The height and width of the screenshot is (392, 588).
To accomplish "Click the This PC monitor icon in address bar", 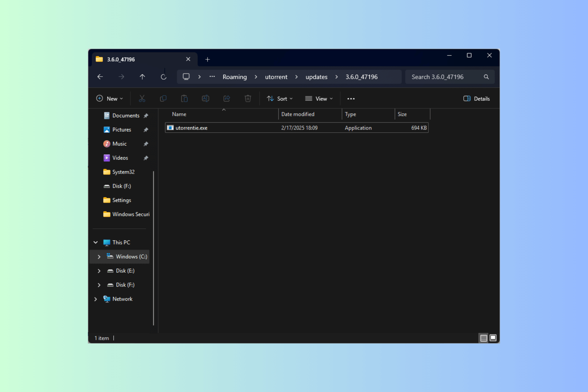I will (x=186, y=77).
